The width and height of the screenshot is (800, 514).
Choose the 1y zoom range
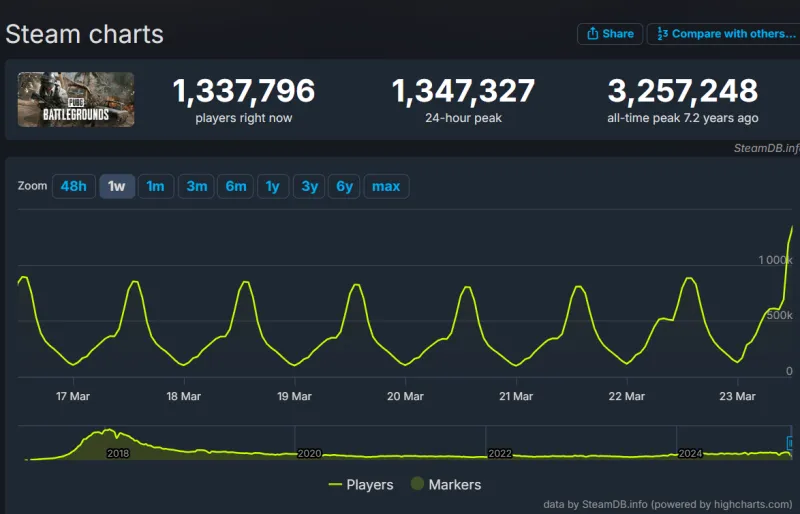coord(273,186)
